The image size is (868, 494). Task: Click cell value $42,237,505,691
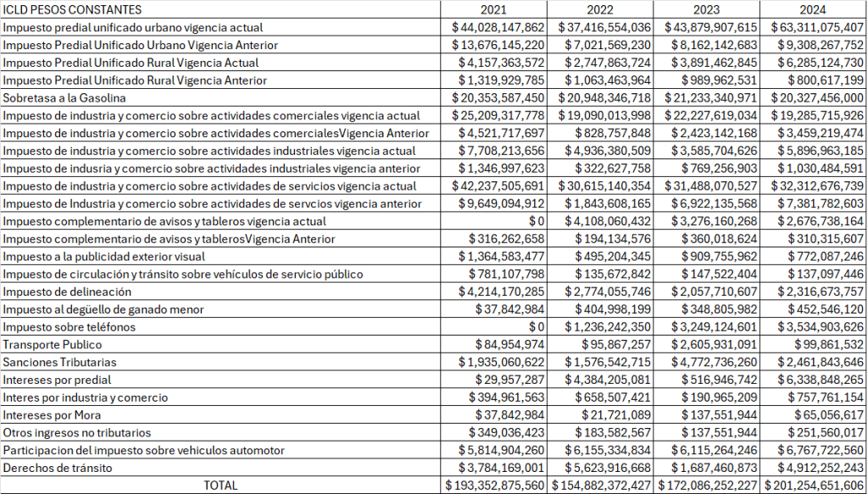498,186
